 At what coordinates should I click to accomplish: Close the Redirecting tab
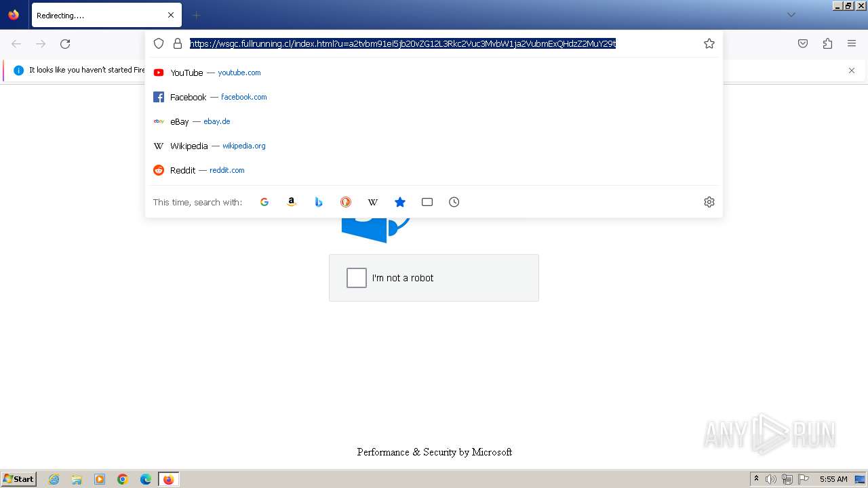171,15
